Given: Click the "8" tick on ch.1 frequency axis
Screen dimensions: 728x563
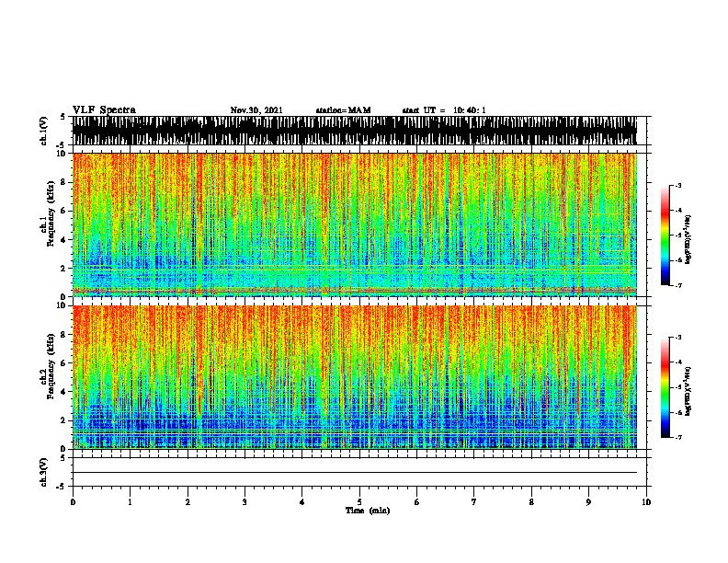Looking at the screenshot, I should click(64, 182).
